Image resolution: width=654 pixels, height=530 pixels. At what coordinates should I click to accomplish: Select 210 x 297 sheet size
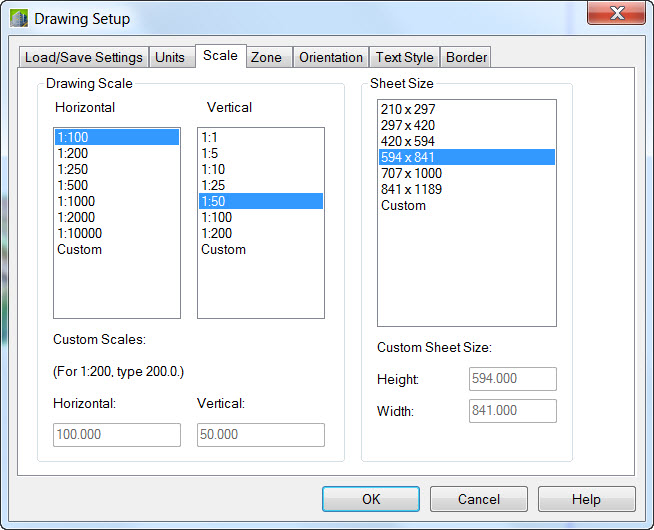pyautogui.click(x=408, y=109)
